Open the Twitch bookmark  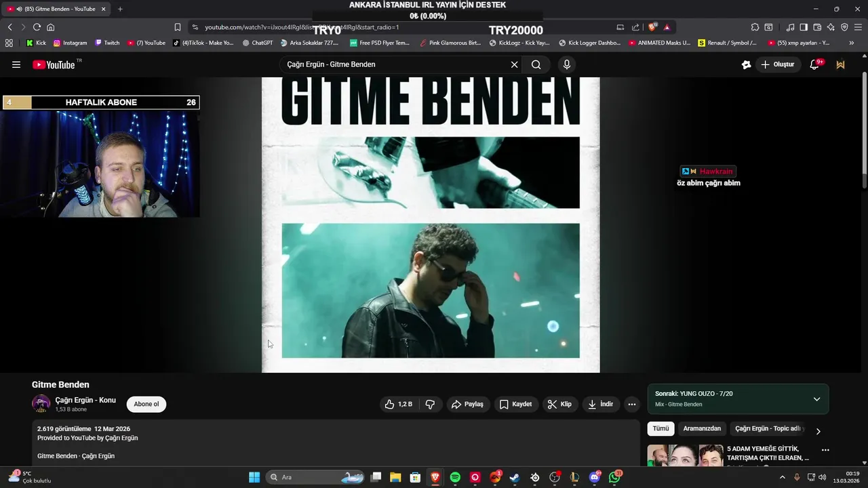click(x=107, y=43)
